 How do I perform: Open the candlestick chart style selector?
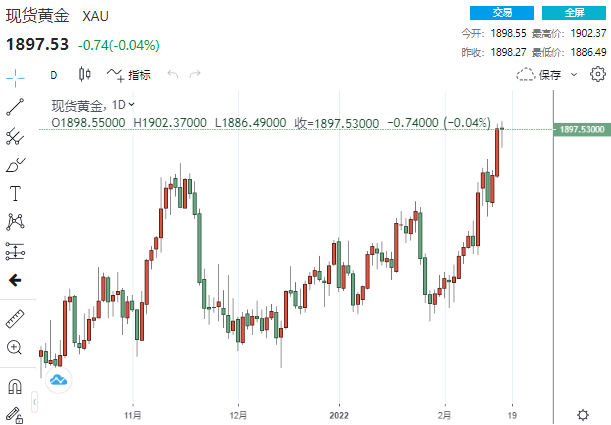tap(84, 74)
